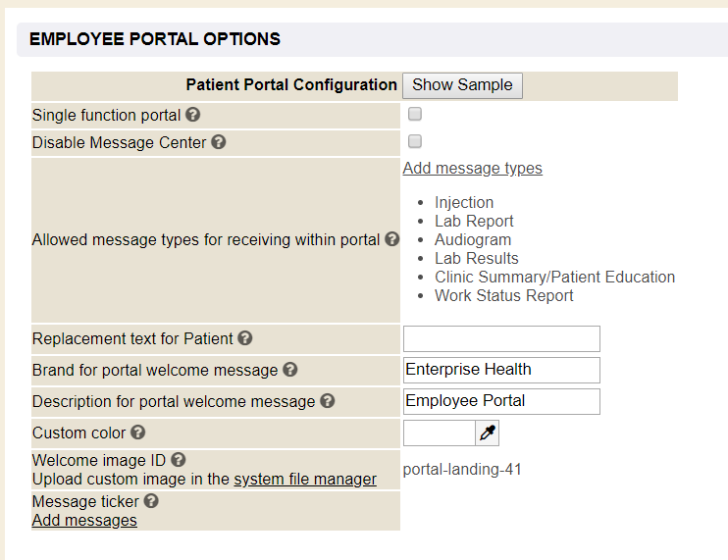Open the Add message types link
This screenshot has height=560, width=728.
click(472, 169)
